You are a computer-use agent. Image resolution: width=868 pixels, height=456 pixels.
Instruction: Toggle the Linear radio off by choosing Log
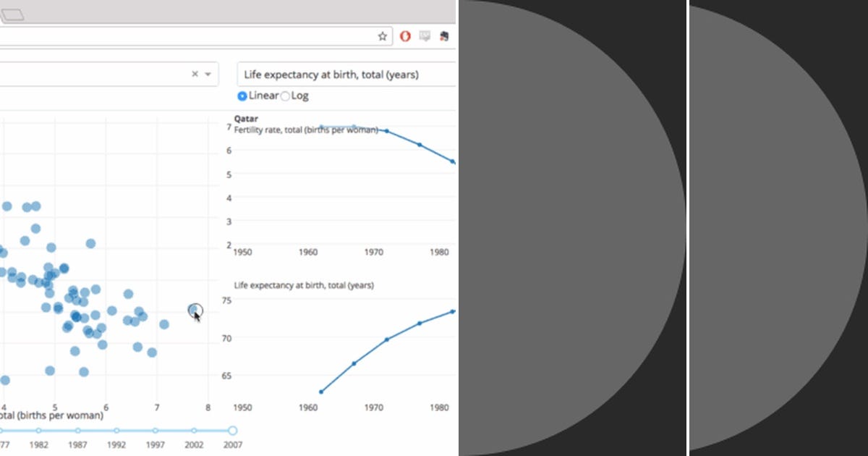[285, 96]
